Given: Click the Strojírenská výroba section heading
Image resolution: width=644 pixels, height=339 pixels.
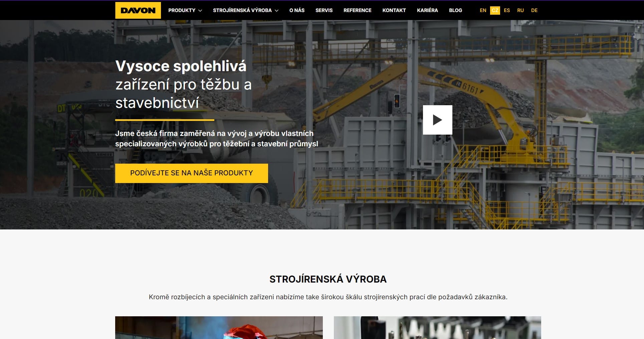Looking at the screenshot, I should (328, 279).
